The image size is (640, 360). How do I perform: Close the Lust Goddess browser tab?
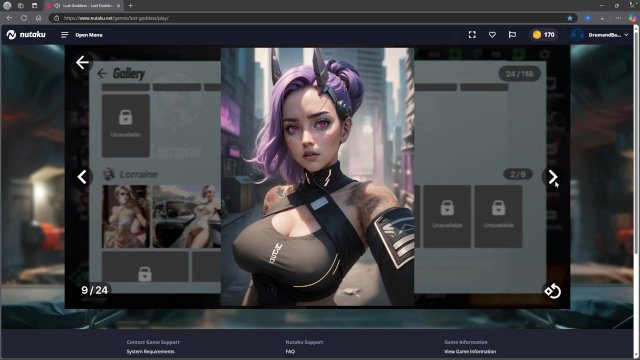click(118, 6)
